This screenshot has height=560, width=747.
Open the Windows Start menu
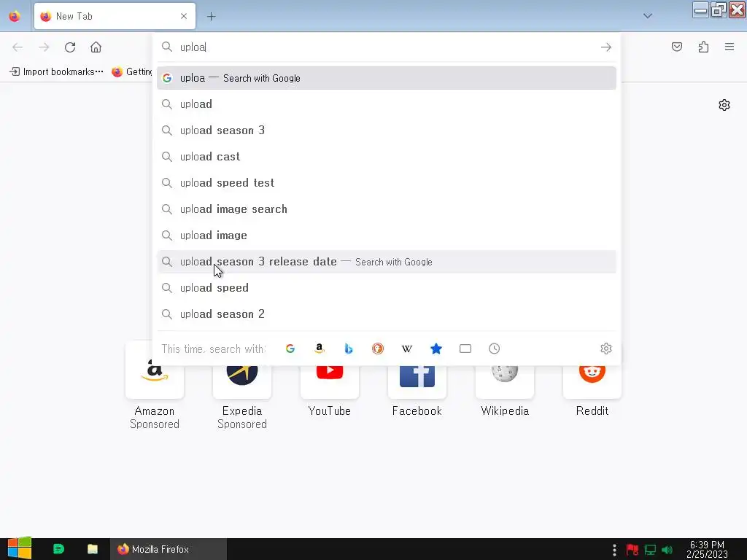pyautogui.click(x=20, y=548)
